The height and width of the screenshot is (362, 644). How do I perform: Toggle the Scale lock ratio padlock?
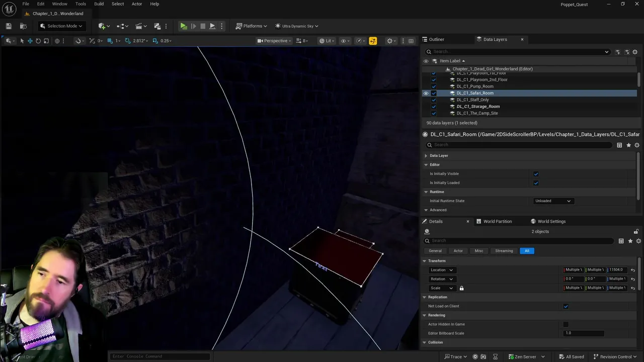tap(461, 288)
